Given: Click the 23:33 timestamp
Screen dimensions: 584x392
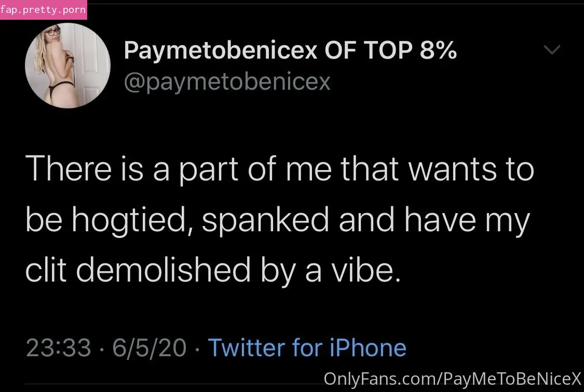Looking at the screenshot, I should click(59, 348).
